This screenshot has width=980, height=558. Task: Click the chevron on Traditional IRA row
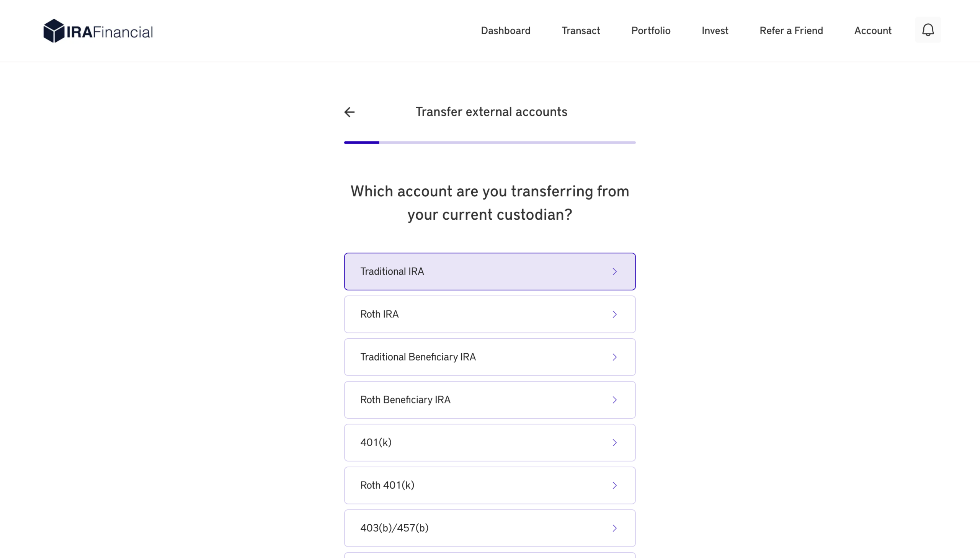pos(614,271)
